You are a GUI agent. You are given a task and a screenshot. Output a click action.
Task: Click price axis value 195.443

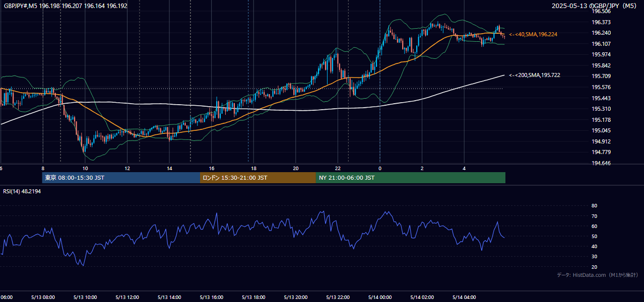tap(601, 98)
